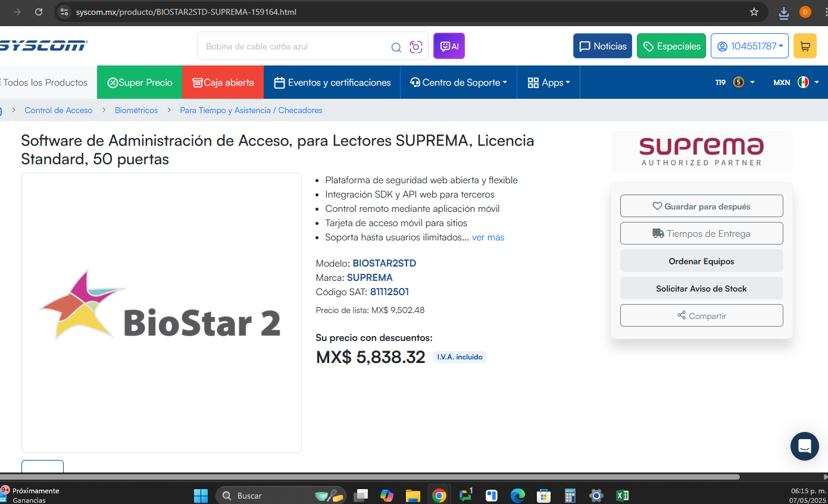Open Para Tiempo y Asistencia / Checadores breadcrumb
828x504 pixels.
pyautogui.click(x=251, y=110)
